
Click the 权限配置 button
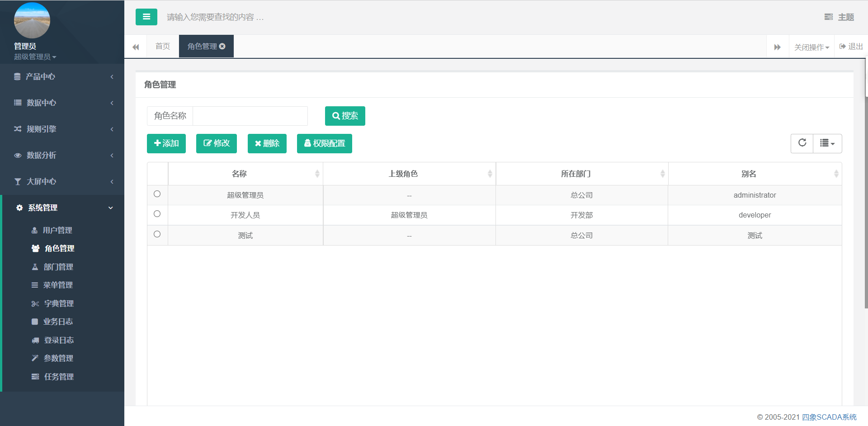tap(324, 143)
